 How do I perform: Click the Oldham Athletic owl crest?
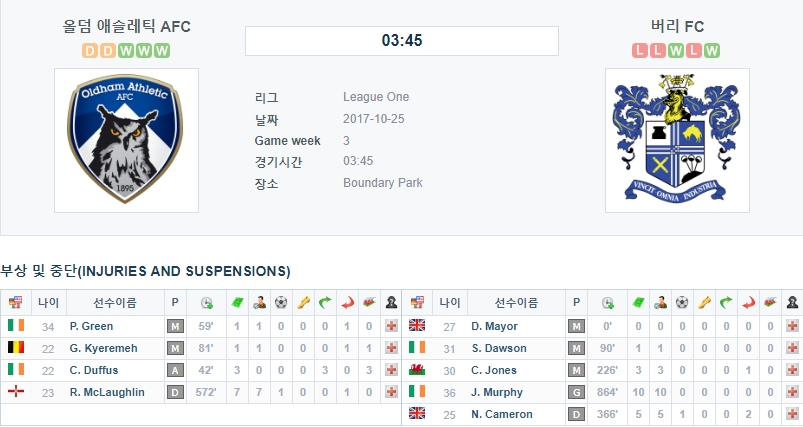coord(126,139)
